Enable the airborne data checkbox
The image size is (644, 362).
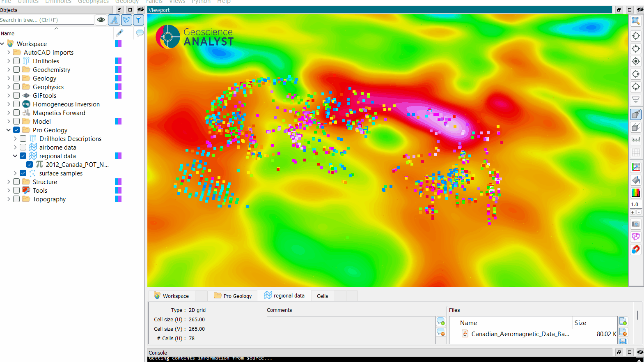click(23, 148)
